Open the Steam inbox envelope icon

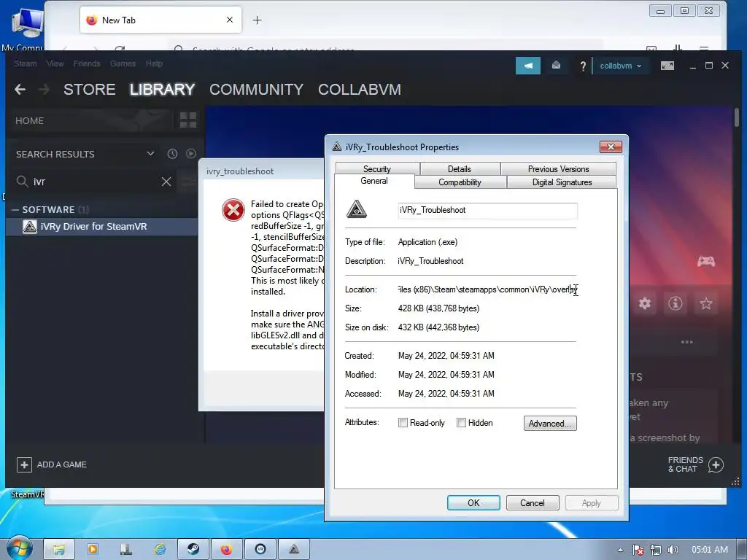pyautogui.click(x=556, y=66)
